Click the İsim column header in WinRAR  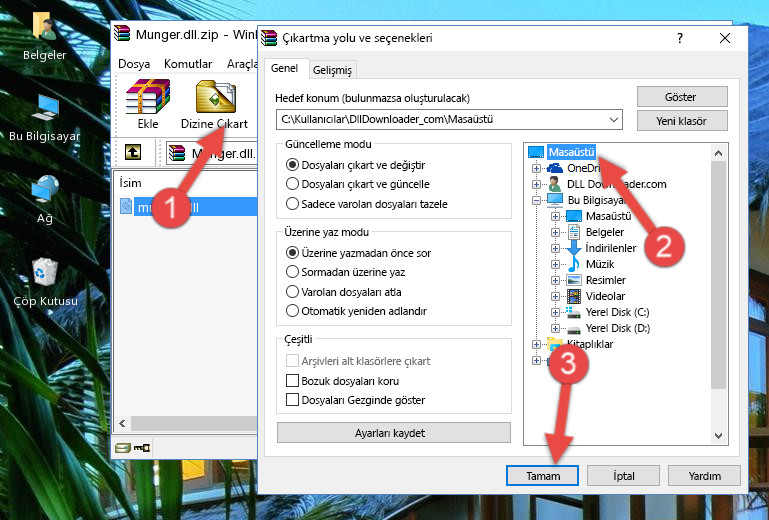[130, 183]
